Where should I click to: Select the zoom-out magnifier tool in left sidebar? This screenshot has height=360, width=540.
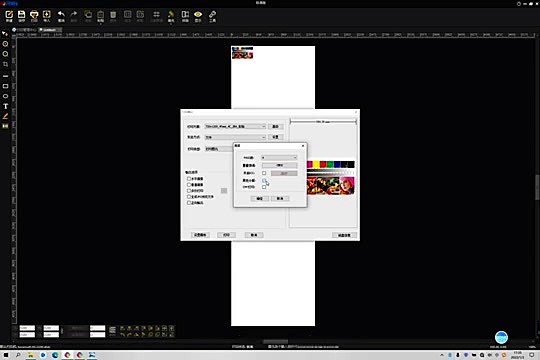pos(5,54)
